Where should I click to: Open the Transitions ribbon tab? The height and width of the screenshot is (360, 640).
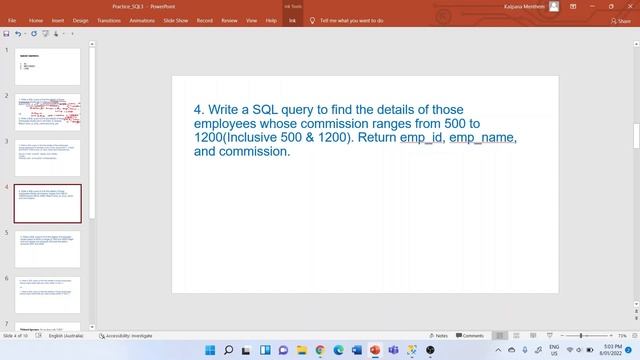pos(109,20)
